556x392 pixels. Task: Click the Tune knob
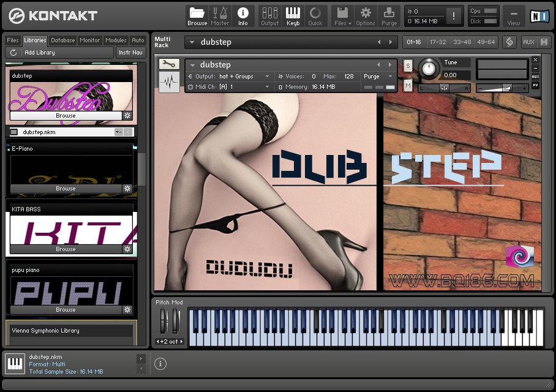(429, 68)
